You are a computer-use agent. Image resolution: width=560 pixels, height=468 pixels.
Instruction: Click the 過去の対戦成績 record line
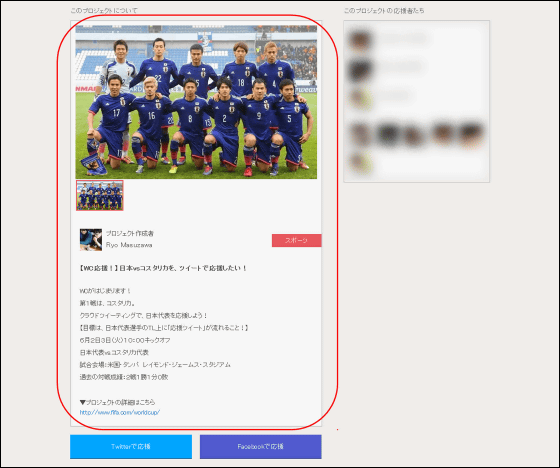(x=124, y=377)
